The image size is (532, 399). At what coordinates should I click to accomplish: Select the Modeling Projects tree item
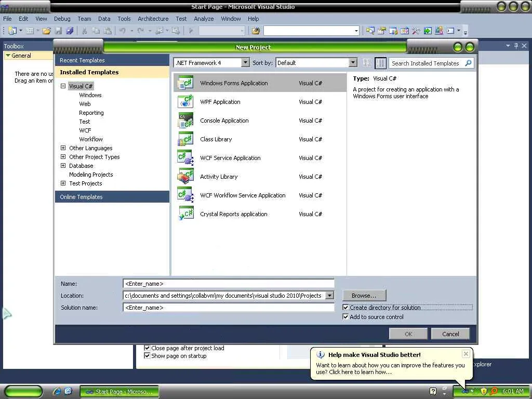coord(91,175)
